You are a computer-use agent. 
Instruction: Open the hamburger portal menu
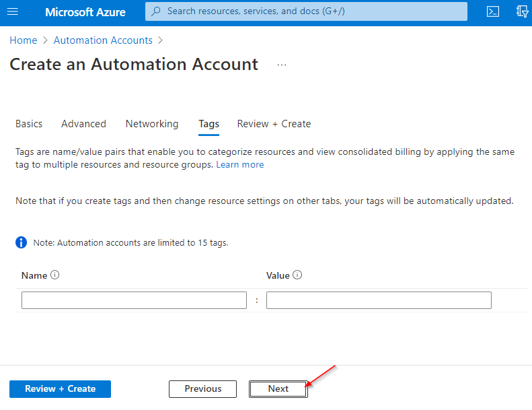(x=13, y=11)
